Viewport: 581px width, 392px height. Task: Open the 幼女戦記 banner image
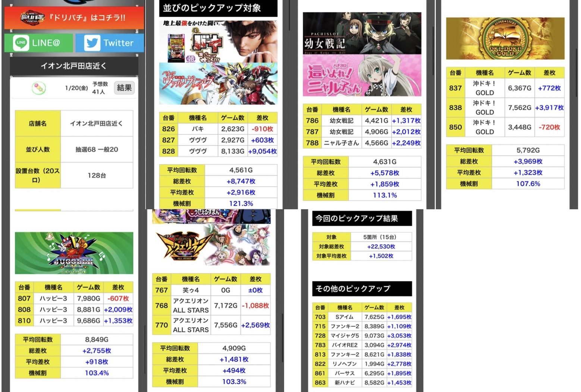(x=362, y=33)
